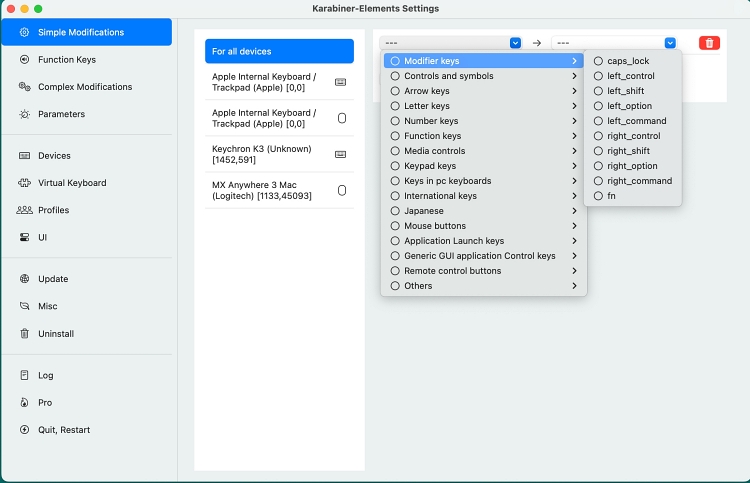Viewport: 750px width, 483px height.
Task: Choose Mouse buttons menu entry
Action: coord(484,226)
